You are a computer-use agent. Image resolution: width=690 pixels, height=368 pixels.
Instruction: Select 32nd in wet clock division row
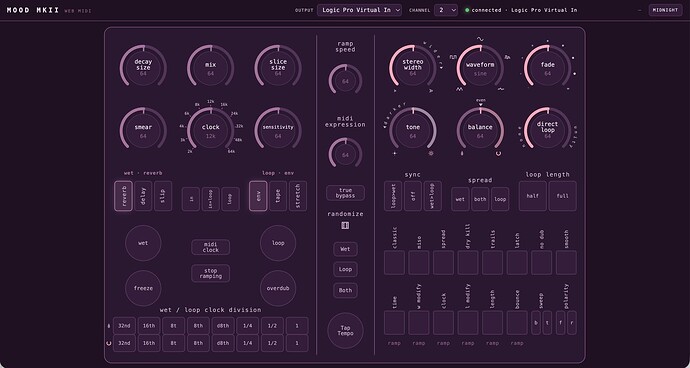(125, 326)
